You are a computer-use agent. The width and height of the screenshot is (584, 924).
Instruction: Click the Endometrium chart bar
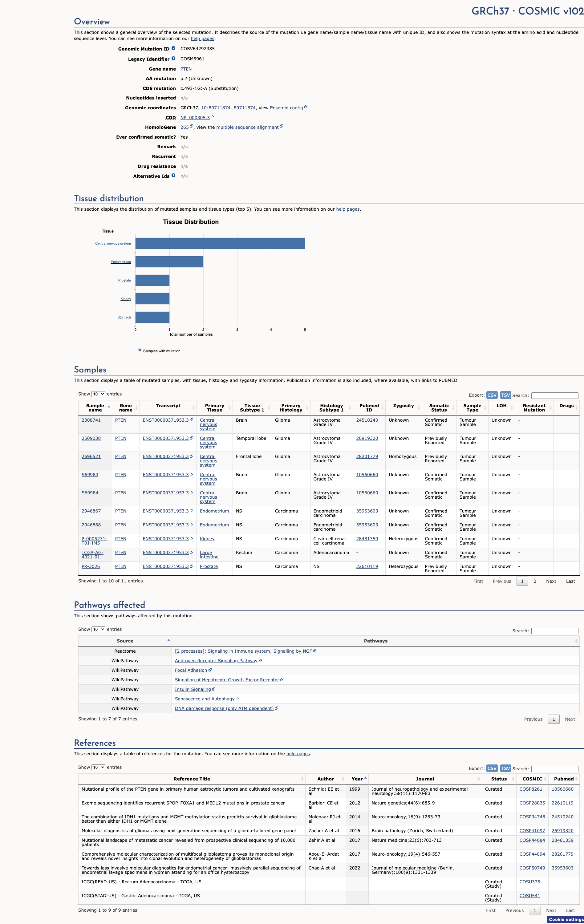169,262
